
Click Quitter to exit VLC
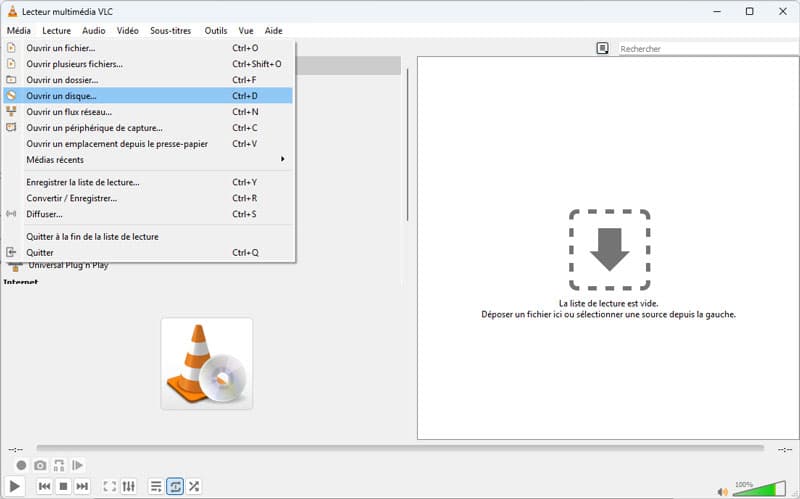pos(40,253)
